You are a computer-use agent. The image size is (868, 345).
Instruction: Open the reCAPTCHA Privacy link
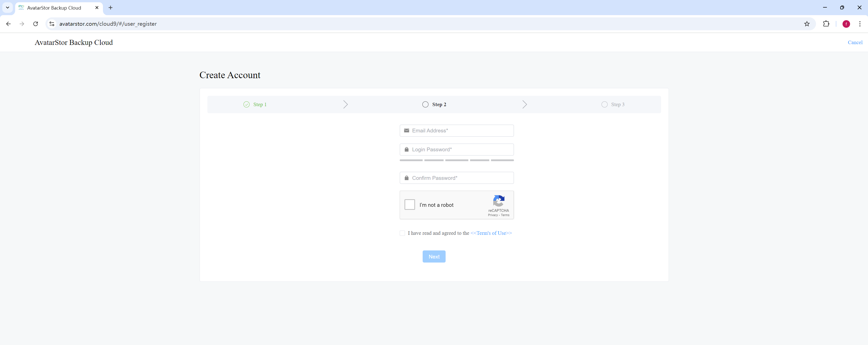click(x=493, y=215)
